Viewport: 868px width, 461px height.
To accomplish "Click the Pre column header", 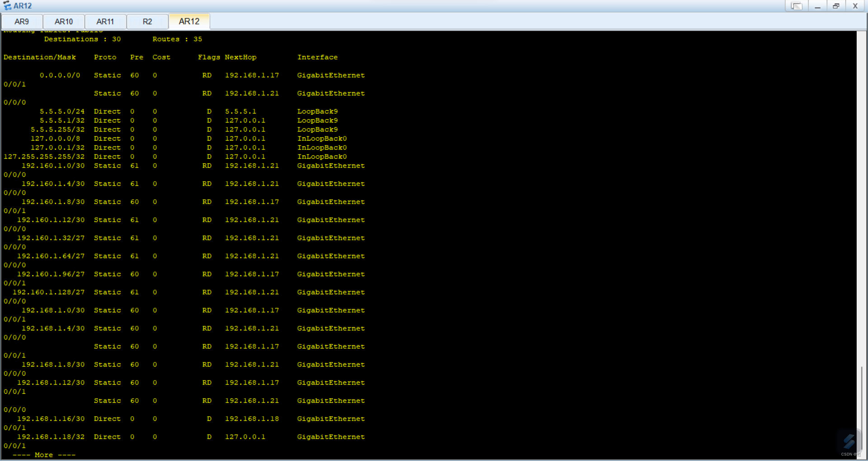I will pos(137,57).
